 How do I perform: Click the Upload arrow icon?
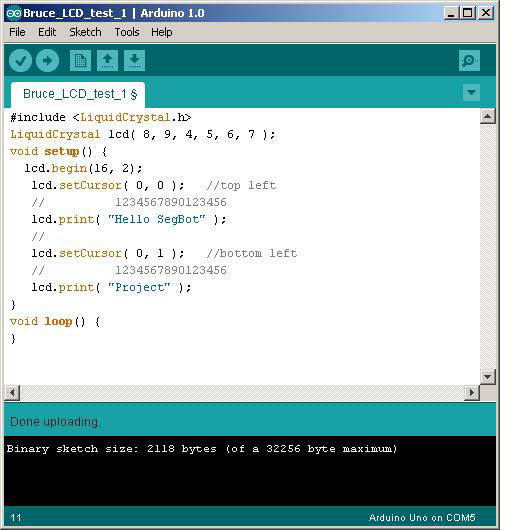pyautogui.click(x=47, y=61)
